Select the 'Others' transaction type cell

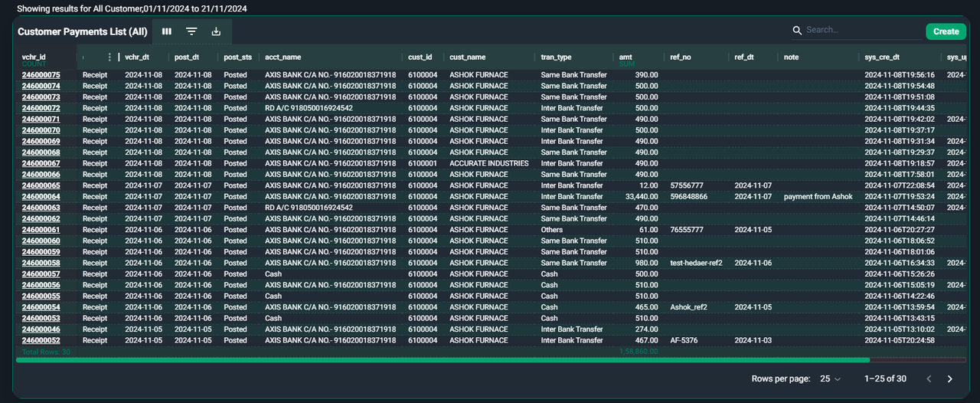tap(552, 230)
